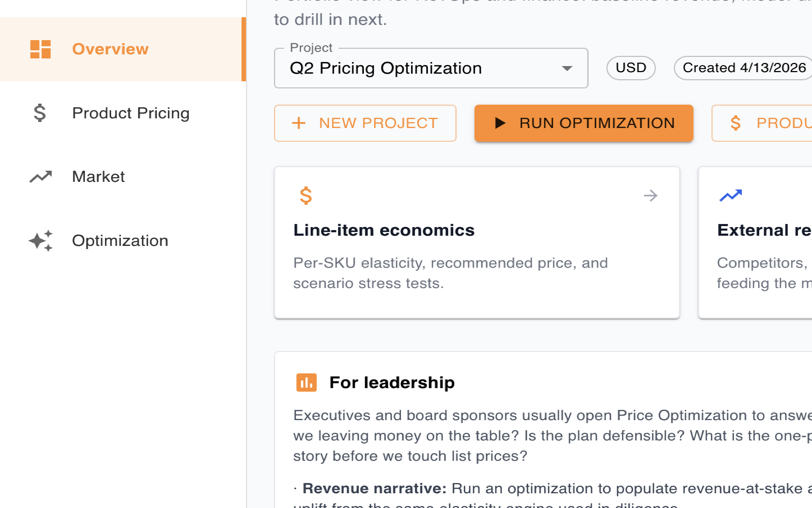The height and width of the screenshot is (508, 812).
Task: Click the Created 4/13/2026 chip
Action: pyautogui.click(x=744, y=68)
